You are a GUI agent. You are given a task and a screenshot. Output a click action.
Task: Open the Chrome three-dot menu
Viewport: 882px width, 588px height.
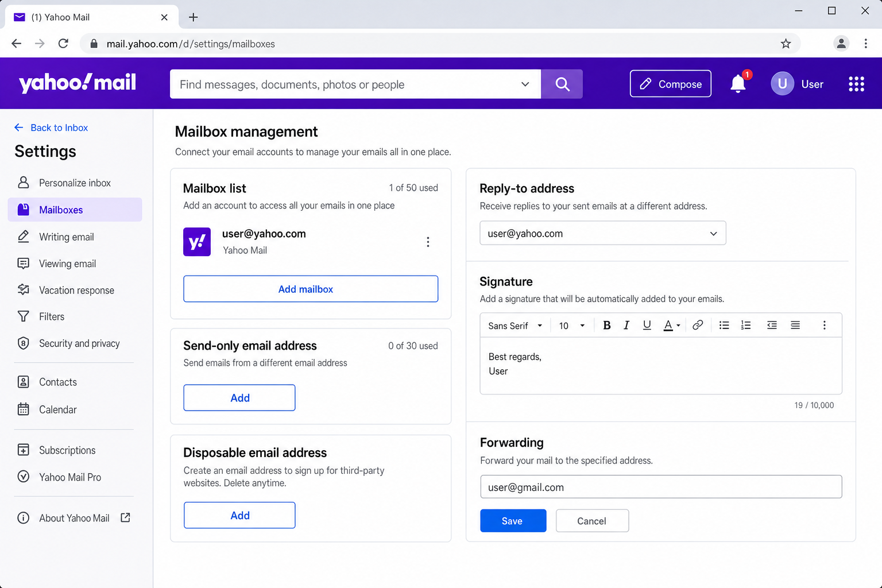[x=866, y=44]
